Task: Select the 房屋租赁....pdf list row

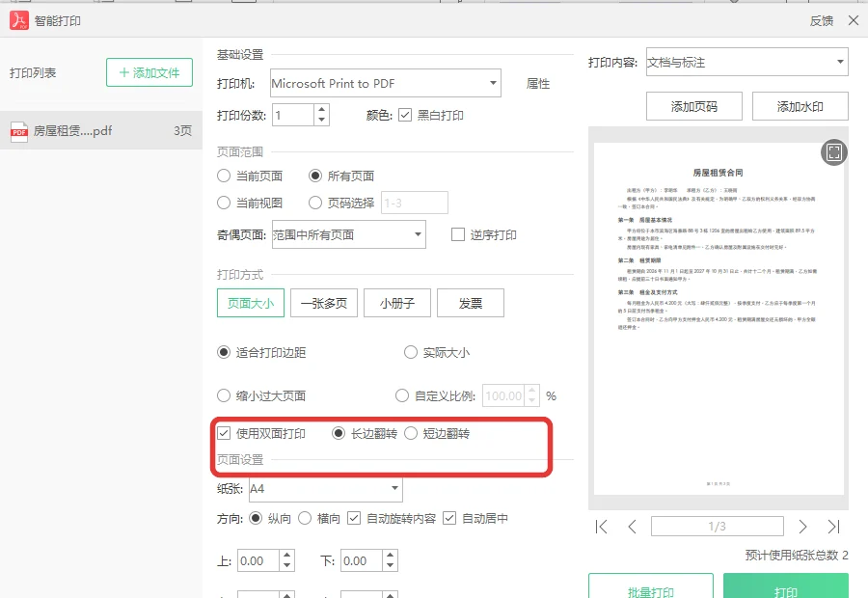Action: click(100, 130)
